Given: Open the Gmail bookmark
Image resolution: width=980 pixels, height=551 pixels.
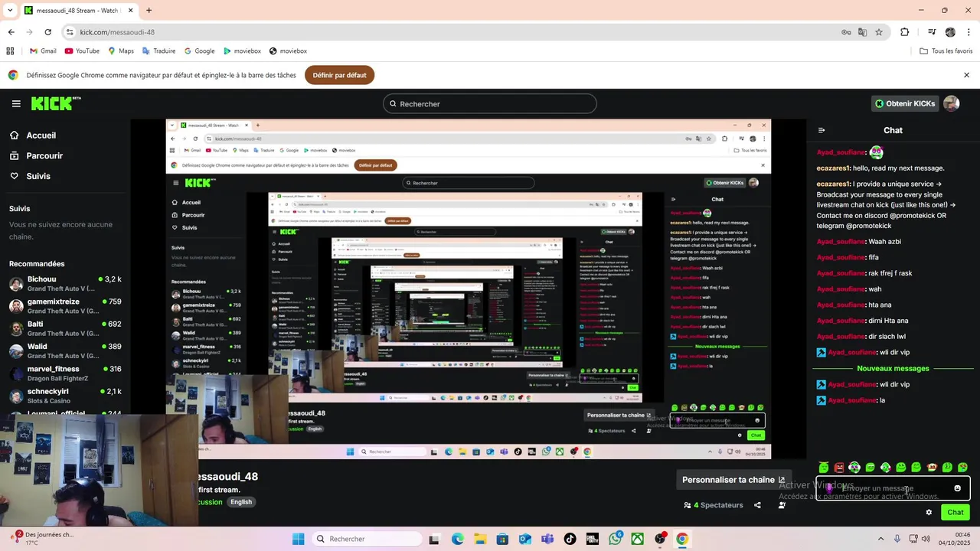Looking at the screenshot, I should [43, 51].
